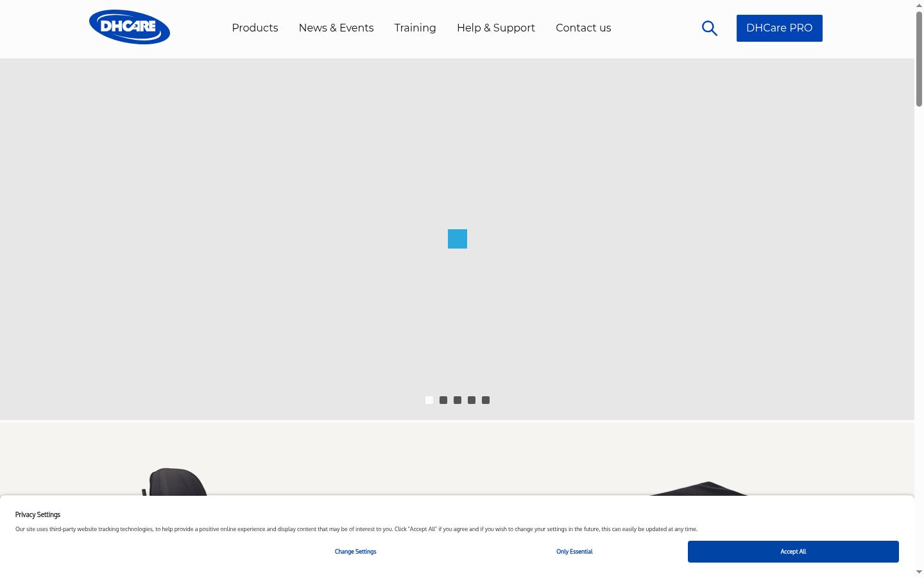
Task: Click the Privacy Settings heading
Action: 38,515
